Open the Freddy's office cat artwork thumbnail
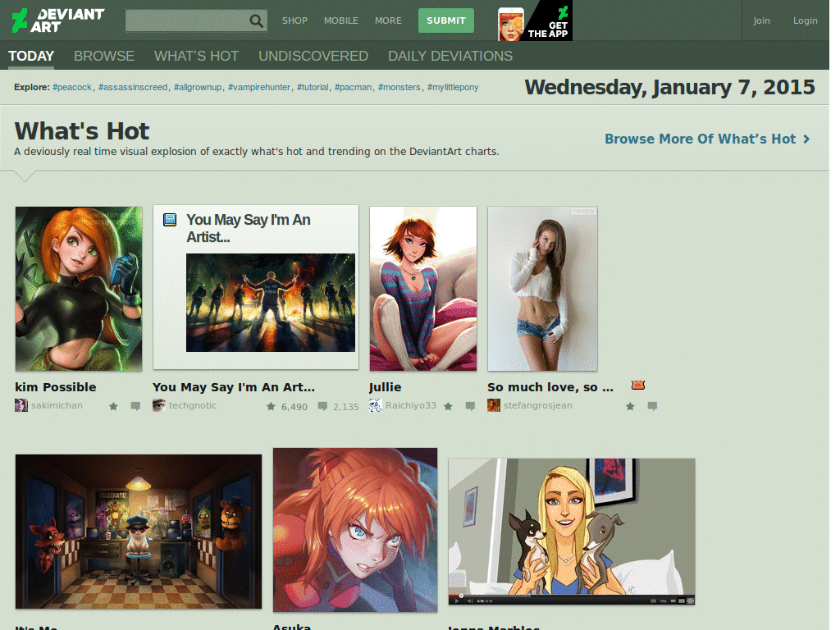840x630 pixels. (x=139, y=532)
